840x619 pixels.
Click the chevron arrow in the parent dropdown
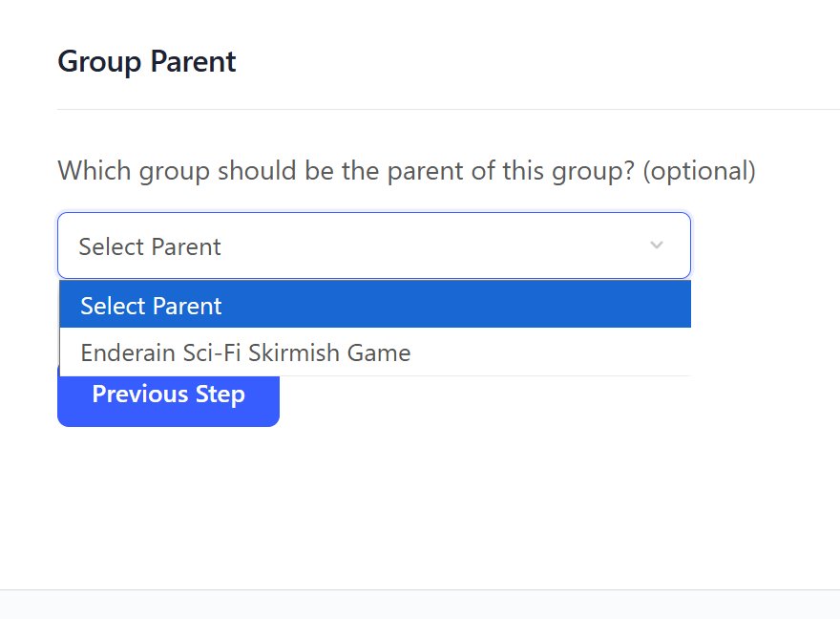pos(657,245)
